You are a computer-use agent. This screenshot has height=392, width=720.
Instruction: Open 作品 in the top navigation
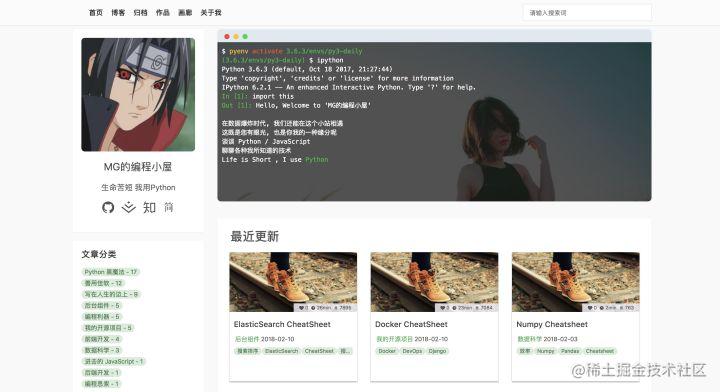[x=163, y=13]
